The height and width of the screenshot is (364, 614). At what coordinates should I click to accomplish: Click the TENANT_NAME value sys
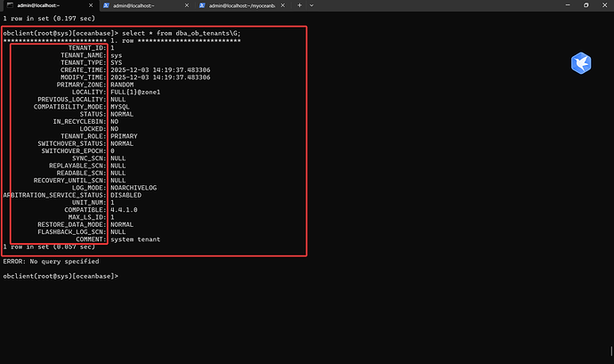(x=116, y=55)
